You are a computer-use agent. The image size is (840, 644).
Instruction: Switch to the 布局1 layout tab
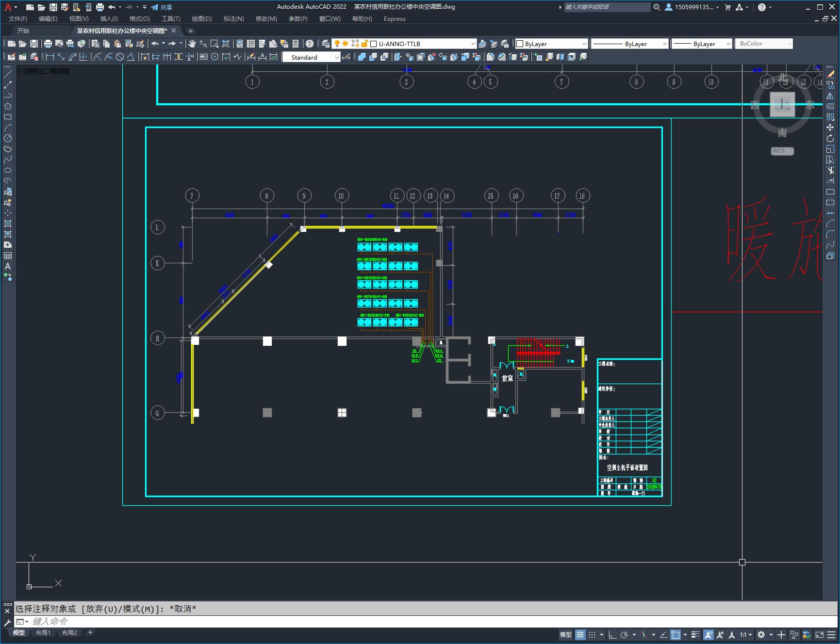click(43, 633)
